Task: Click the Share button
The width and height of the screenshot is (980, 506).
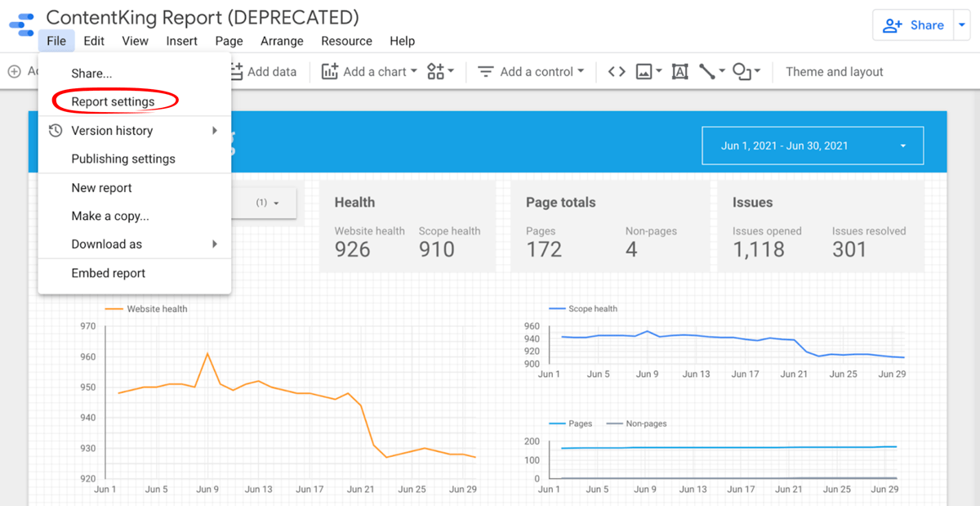Action: (x=913, y=25)
